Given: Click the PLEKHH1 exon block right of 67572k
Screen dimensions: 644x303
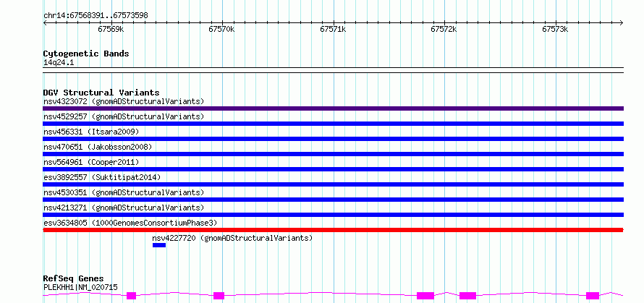Looking at the screenshot, I should [467, 296].
